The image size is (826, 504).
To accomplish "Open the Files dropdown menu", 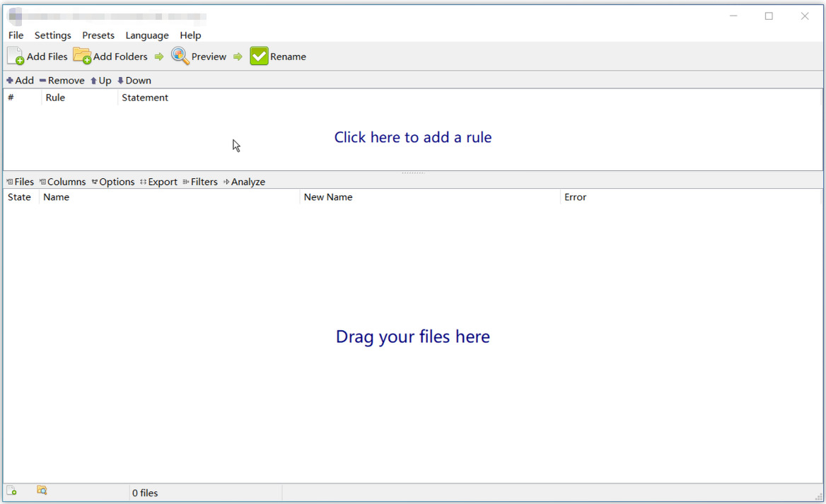I will [20, 182].
